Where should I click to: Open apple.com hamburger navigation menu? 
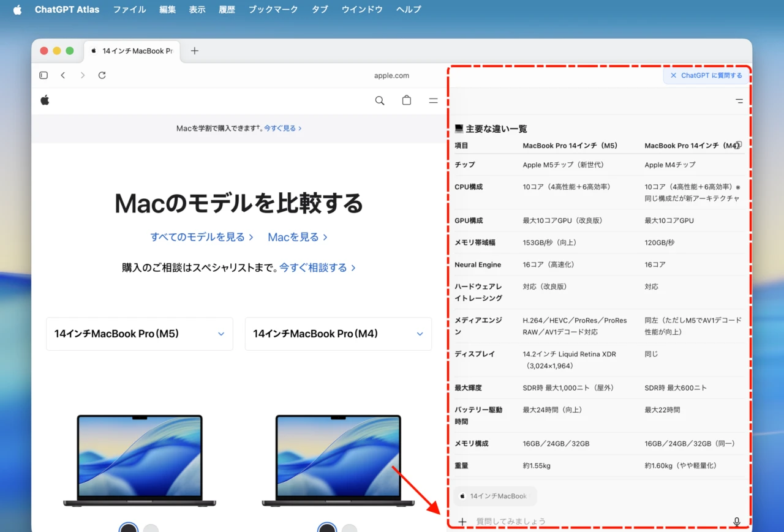coord(433,100)
